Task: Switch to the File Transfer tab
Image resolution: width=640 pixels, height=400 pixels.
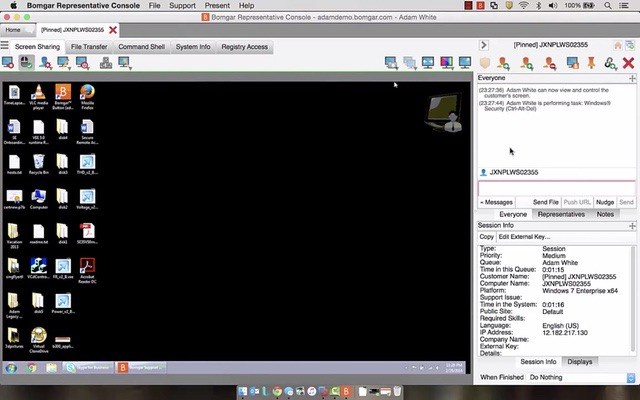Action: tap(89, 46)
